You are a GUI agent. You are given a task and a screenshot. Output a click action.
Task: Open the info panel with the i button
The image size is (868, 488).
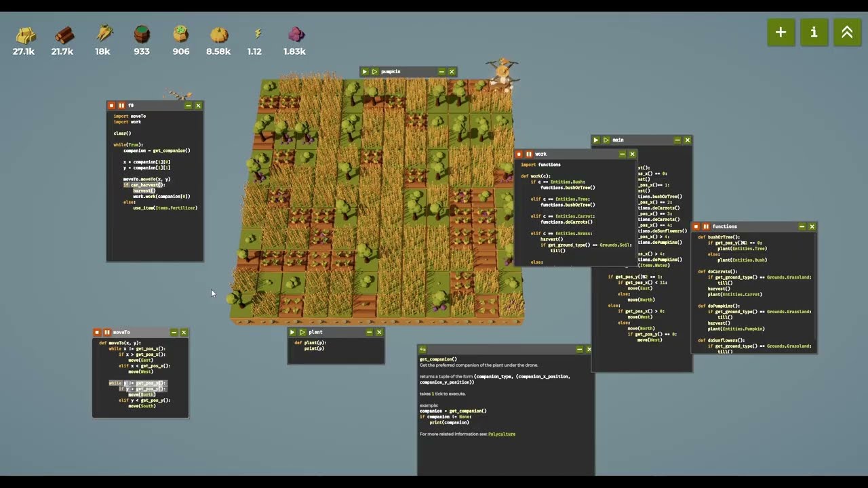tap(814, 33)
